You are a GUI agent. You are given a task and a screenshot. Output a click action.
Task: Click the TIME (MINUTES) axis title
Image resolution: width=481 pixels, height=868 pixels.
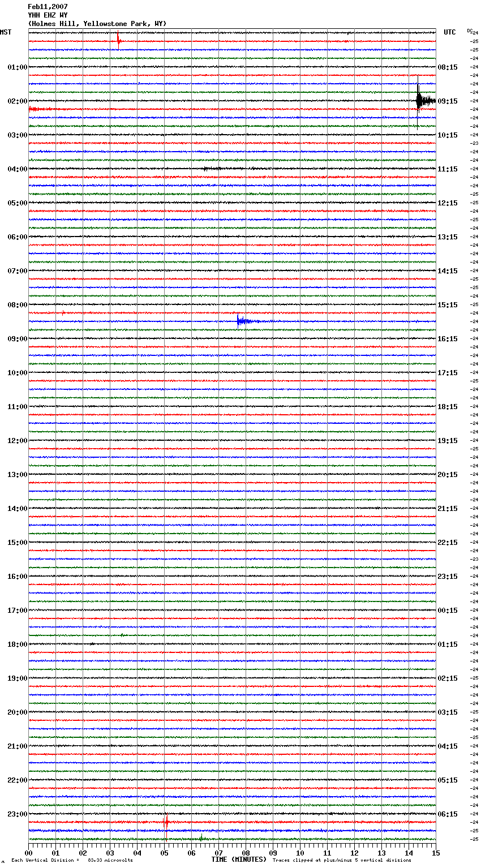click(239, 860)
